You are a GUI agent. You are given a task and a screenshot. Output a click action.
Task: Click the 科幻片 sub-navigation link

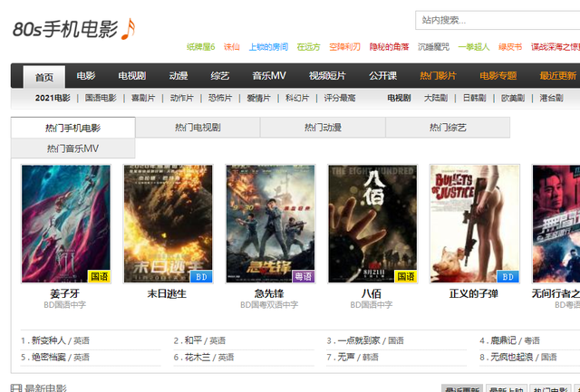pyautogui.click(x=297, y=98)
